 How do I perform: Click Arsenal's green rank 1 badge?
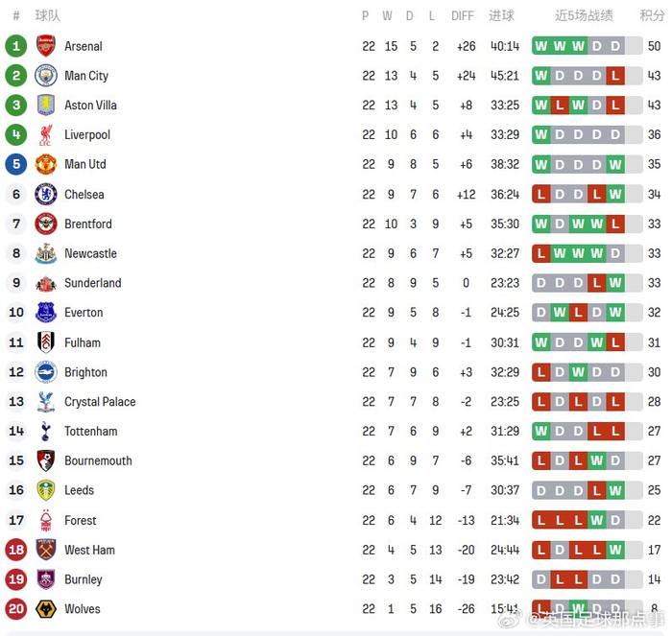[x=16, y=46]
